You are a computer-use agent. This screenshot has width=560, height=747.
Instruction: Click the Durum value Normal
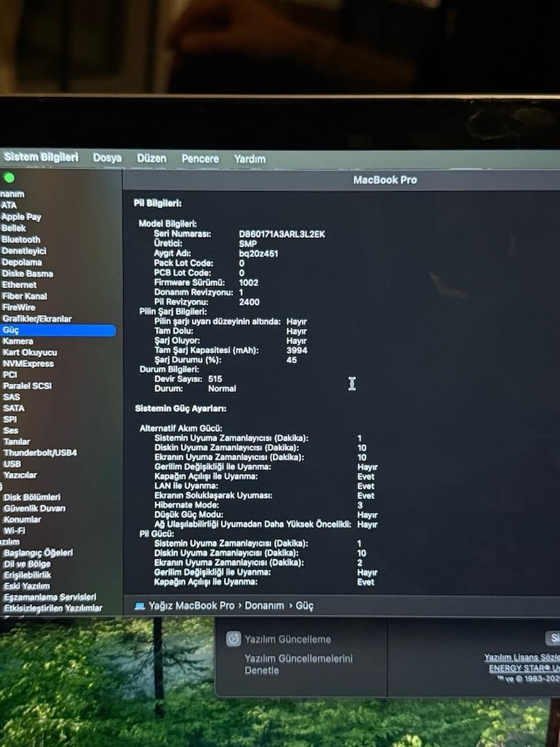[x=222, y=388]
